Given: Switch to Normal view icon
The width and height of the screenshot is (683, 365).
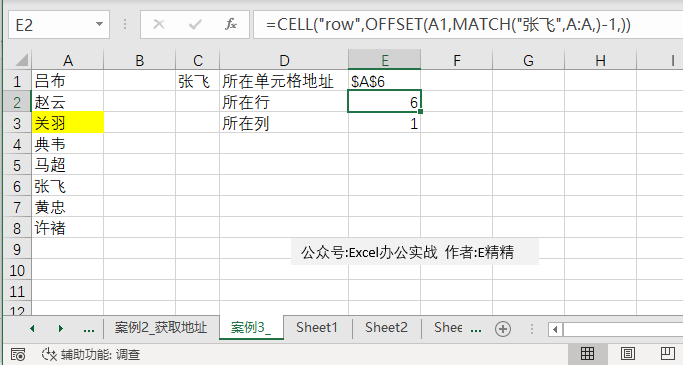Looking at the screenshot, I should click(x=588, y=354).
